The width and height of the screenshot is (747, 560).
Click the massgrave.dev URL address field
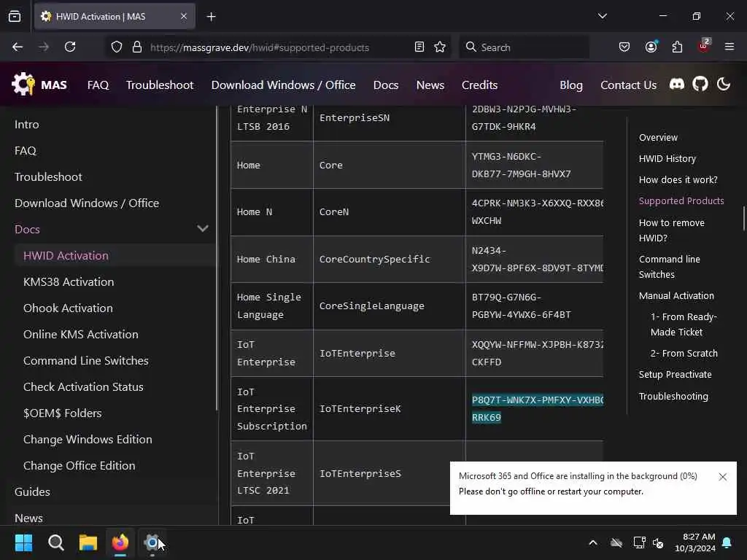260,47
